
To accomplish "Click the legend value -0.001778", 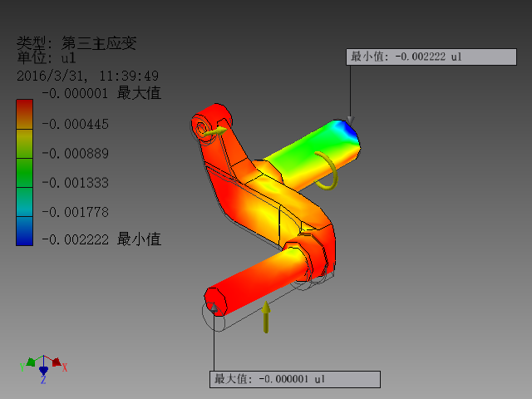I will (76, 213).
